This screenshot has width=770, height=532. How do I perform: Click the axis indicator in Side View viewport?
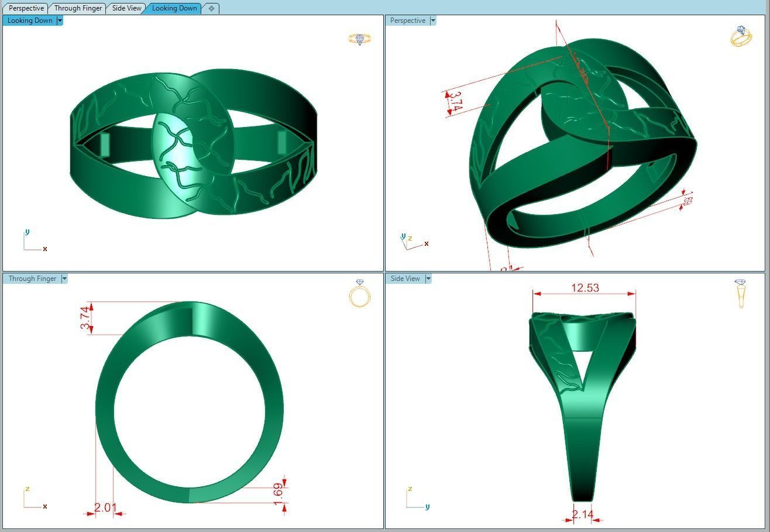[418, 497]
